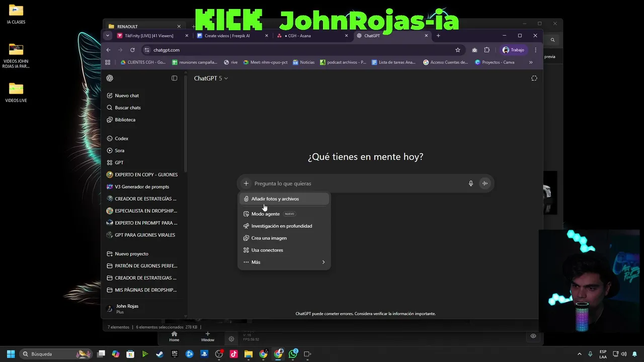Open bookmarks apps grid icon

point(108,62)
